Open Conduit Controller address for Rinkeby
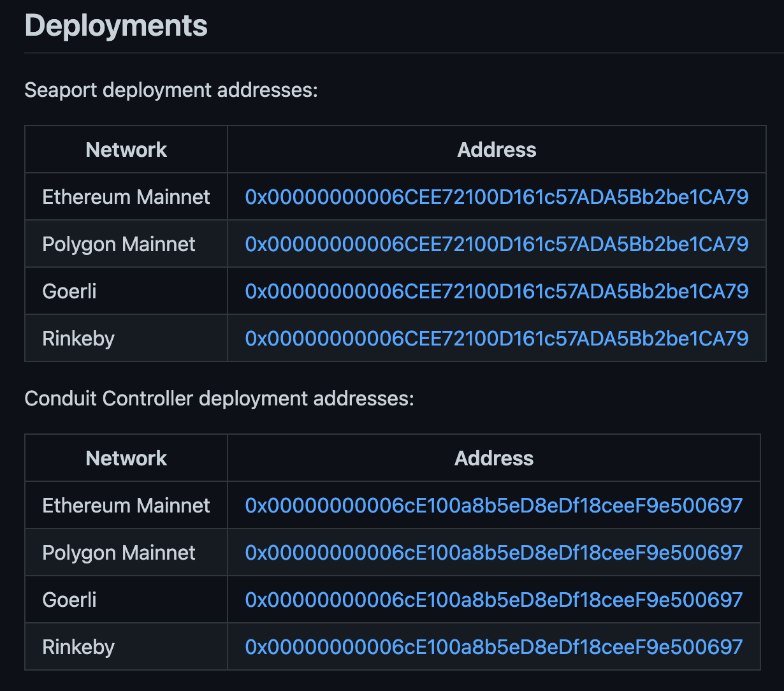This screenshot has height=691, width=784. click(494, 647)
